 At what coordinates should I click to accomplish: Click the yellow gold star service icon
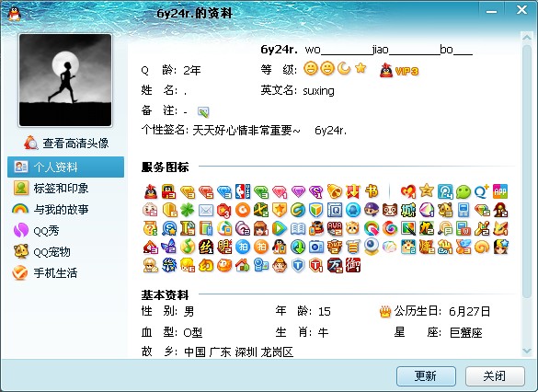(x=427, y=190)
